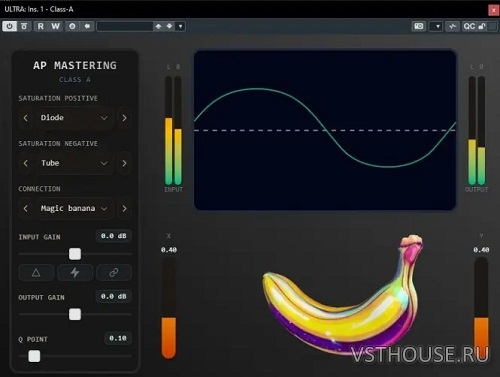This screenshot has height=377, width=500.
Task: Click the Input Gain slider handle
Action: [x=75, y=254]
